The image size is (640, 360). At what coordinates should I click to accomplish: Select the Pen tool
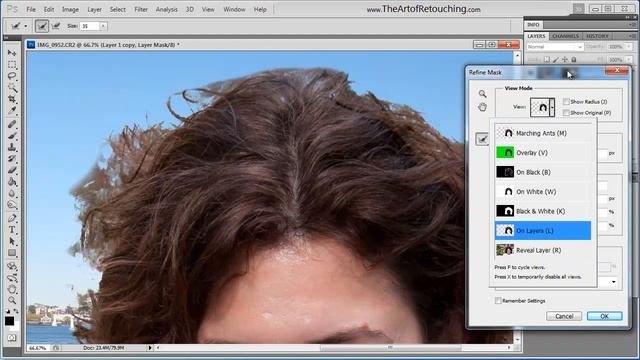pos(12,218)
